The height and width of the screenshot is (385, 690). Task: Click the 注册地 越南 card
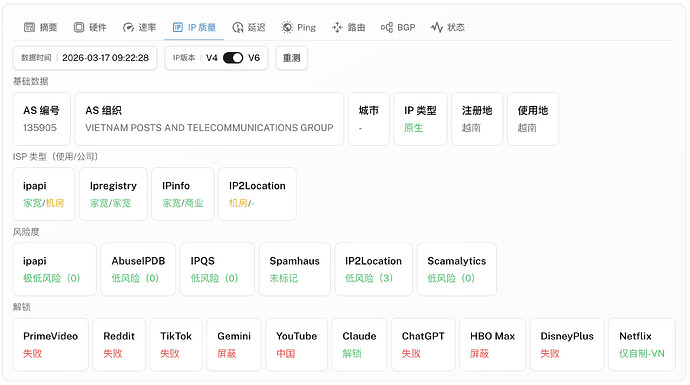(477, 119)
